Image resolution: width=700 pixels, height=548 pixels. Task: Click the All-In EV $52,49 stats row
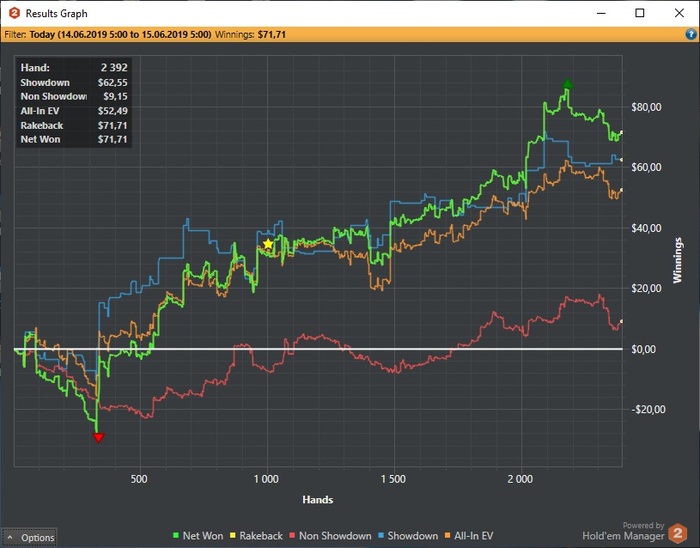74,111
